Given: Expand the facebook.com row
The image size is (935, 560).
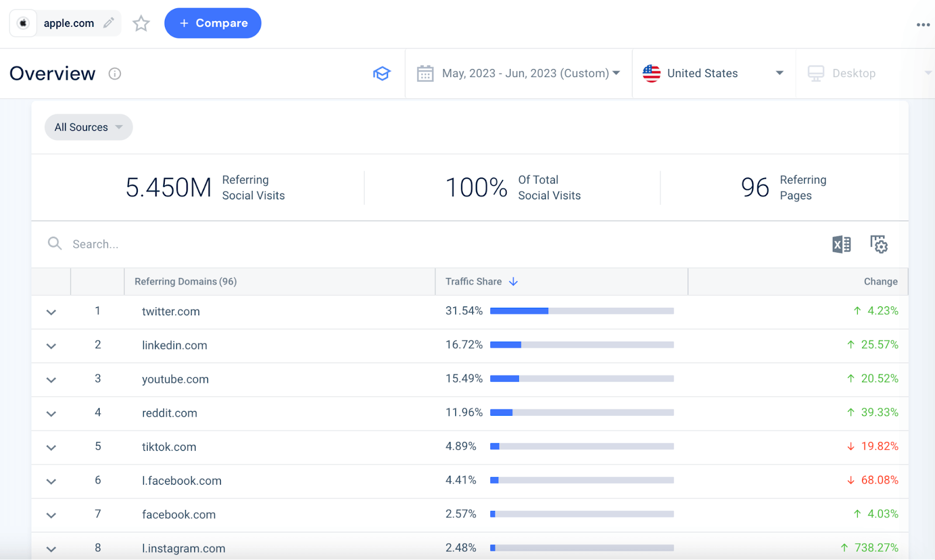Looking at the screenshot, I should tap(51, 516).
